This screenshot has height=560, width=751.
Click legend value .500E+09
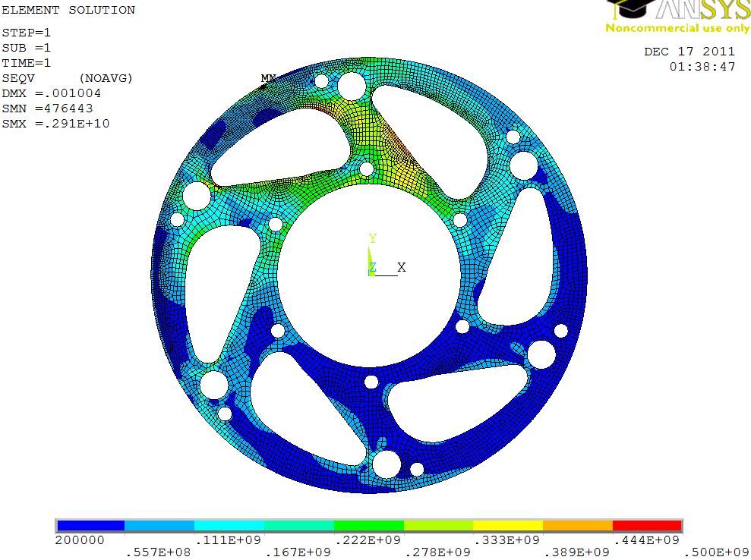pos(717,552)
